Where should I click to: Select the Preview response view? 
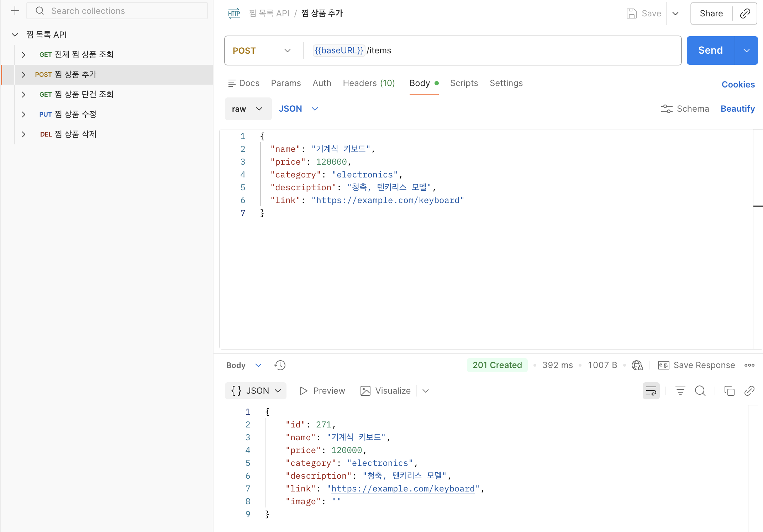322,391
